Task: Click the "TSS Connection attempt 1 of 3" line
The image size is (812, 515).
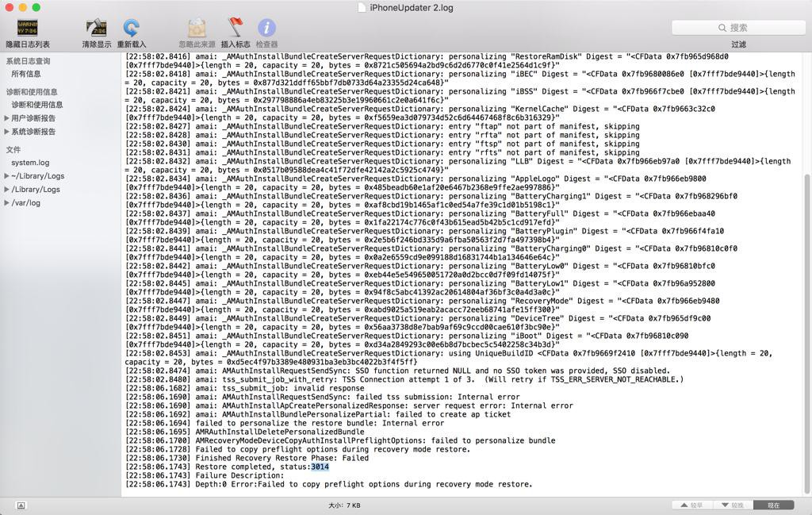Action: [404, 379]
